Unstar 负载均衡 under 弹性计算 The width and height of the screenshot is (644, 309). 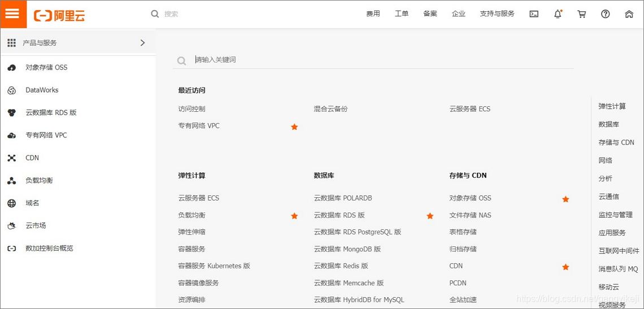tap(294, 216)
